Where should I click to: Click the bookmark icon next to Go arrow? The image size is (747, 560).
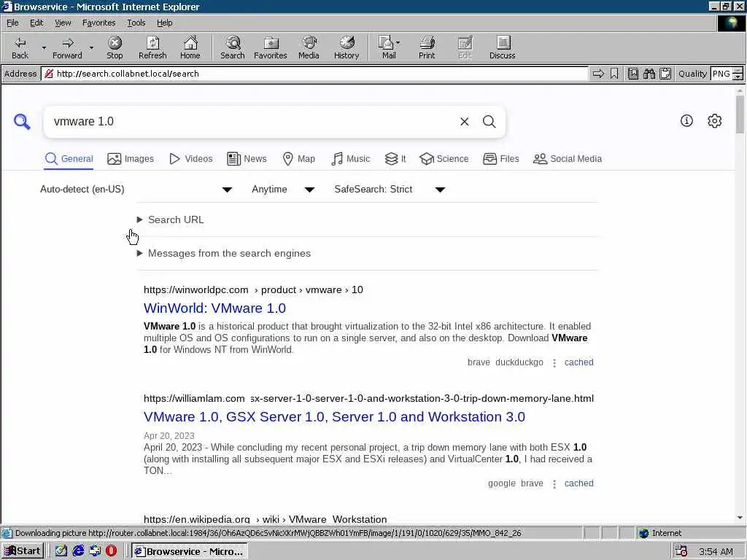614,74
